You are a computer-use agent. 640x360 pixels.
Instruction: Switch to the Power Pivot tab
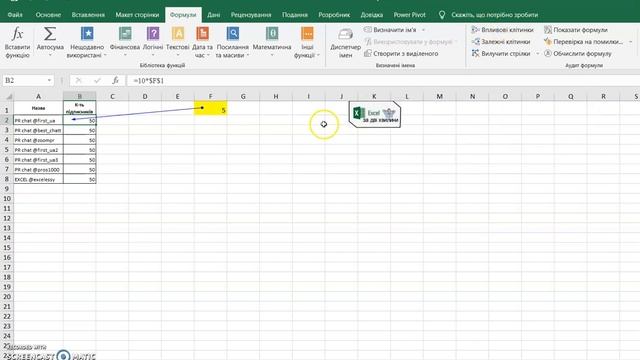[409, 15]
